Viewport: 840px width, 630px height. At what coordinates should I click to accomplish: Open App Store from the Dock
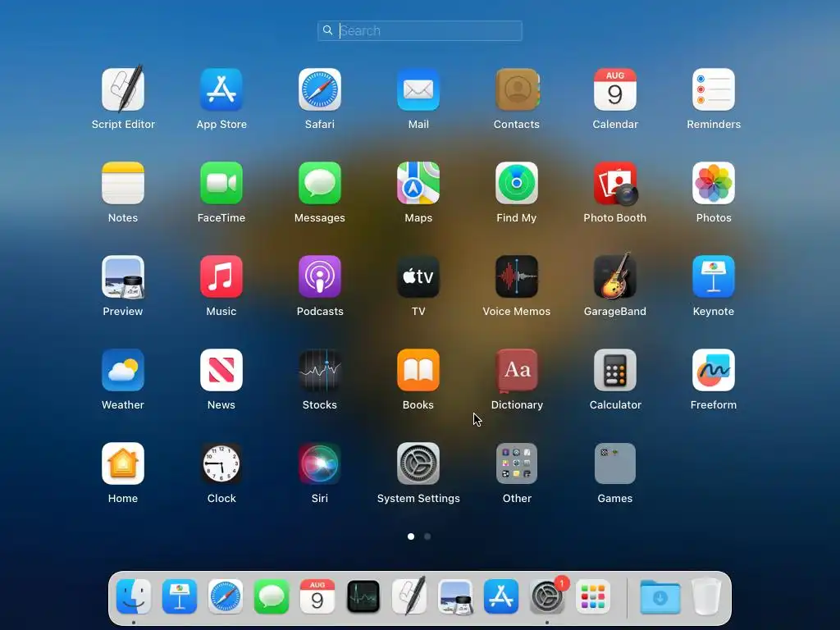(501, 596)
